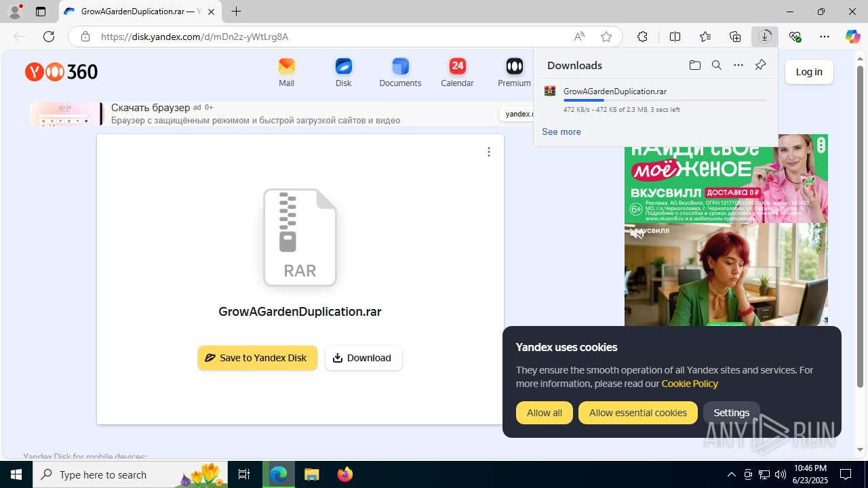Viewport: 868px width, 488px height.
Task: Enable split screen view
Action: 675,37
